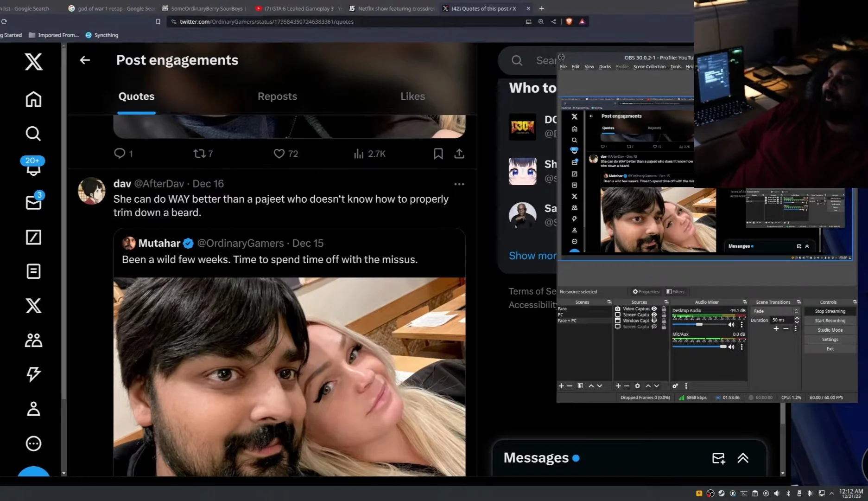Open Filters button for selected source
Screen dimensions: 868x501
(x=675, y=292)
